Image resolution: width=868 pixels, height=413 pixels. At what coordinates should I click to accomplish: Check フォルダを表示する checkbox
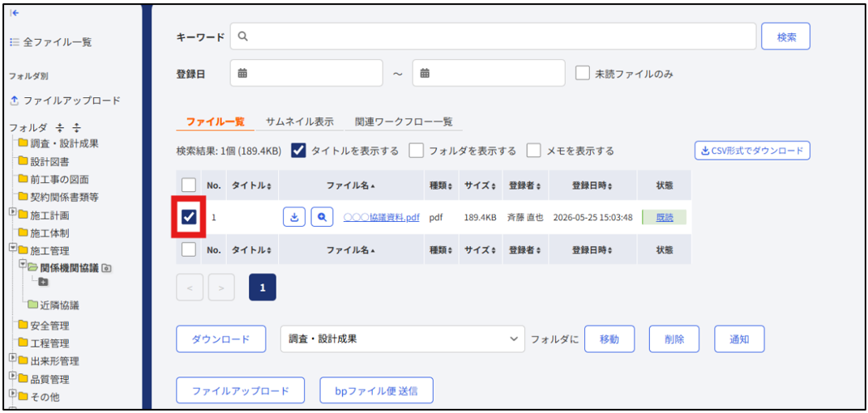(417, 151)
